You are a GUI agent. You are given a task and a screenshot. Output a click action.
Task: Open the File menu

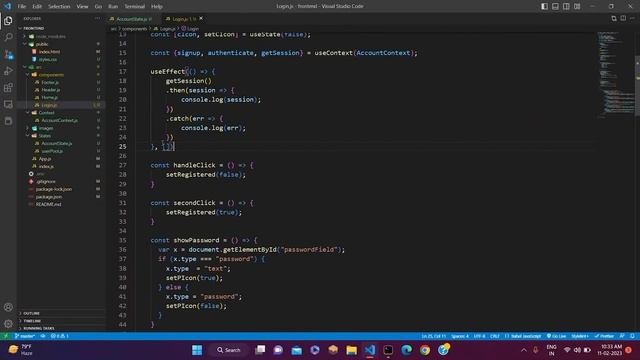(x=22, y=6)
